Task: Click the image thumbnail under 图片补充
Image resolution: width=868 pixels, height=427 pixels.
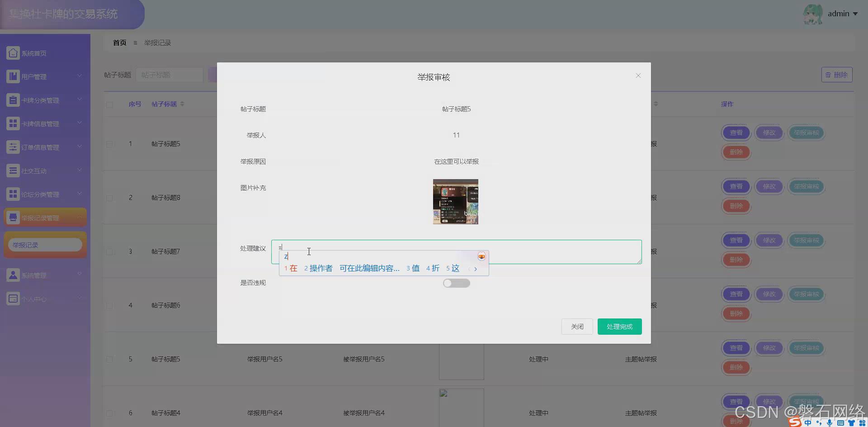Action: (x=455, y=201)
